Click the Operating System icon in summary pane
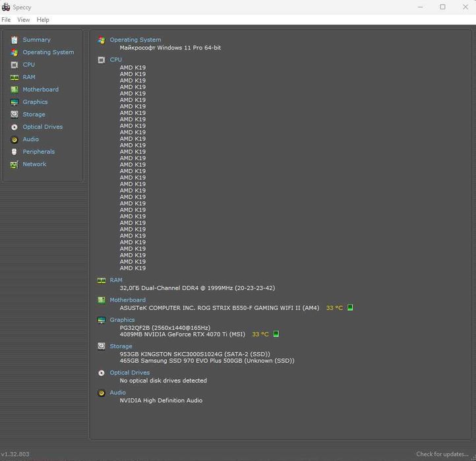476x461 pixels. click(x=102, y=40)
